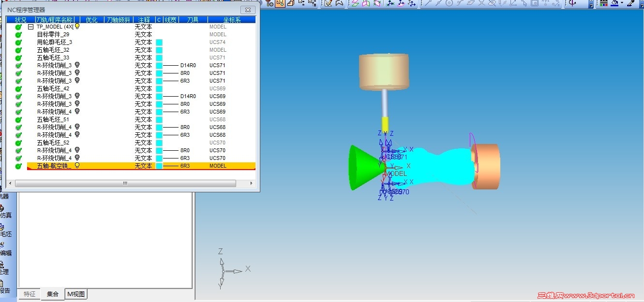Screen dimensions: 644x302
Task: Select TP_MODEL (4X toolpath folder
Action: point(55,27)
